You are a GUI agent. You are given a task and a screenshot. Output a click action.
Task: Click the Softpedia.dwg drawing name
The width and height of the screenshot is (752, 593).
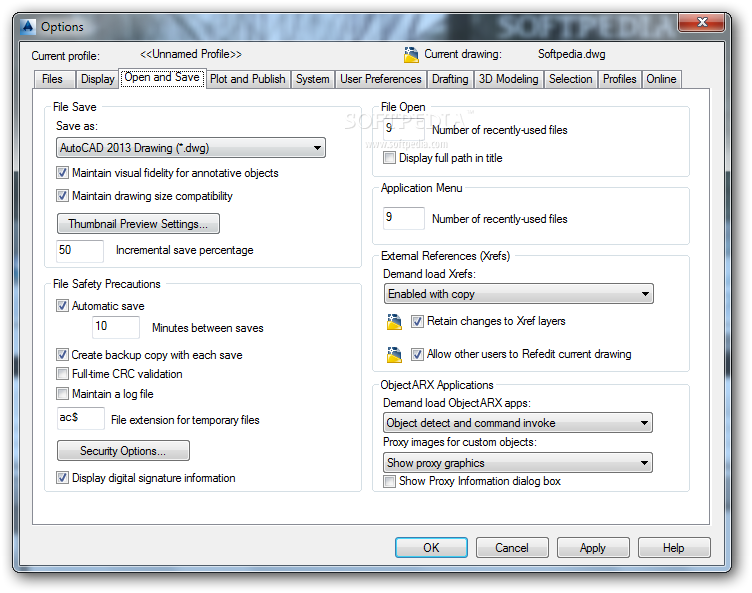pyautogui.click(x=571, y=54)
